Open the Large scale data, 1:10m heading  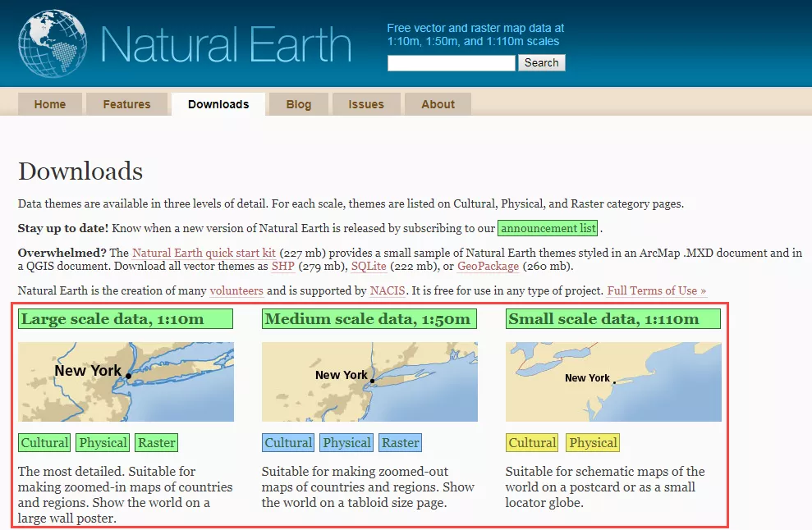126,319
